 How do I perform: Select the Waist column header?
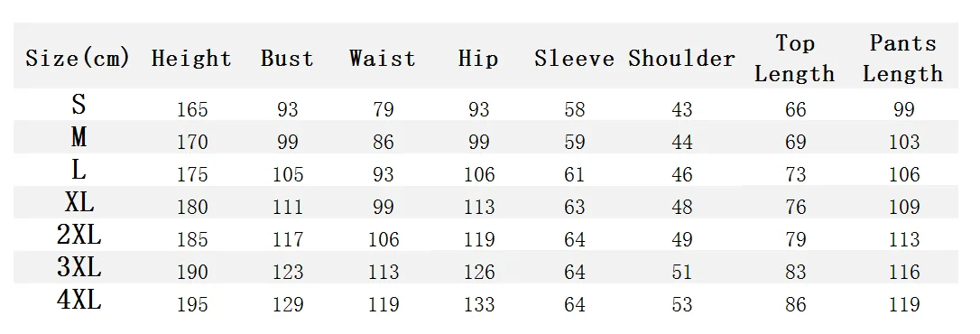pyautogui.click(x=383, y=58)
